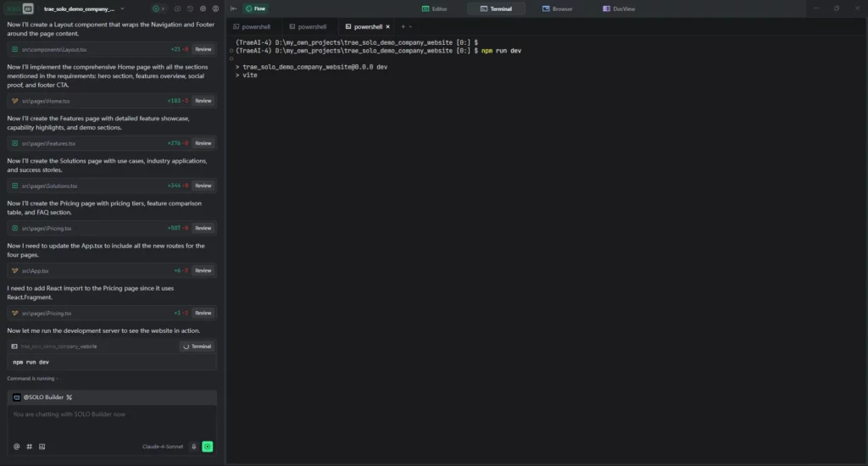Select the 'npm run dev' command text
Screen dimensions: 868x466
(31, 362)
